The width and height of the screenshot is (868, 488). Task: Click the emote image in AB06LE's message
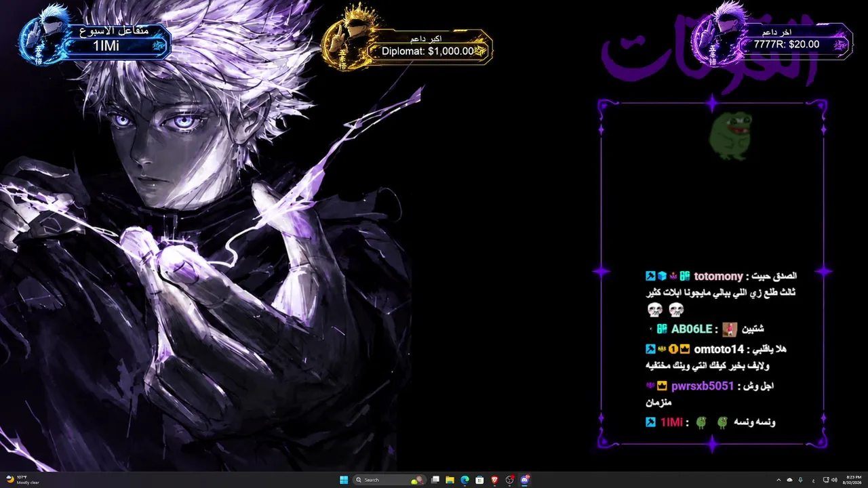tap(730, 329)
